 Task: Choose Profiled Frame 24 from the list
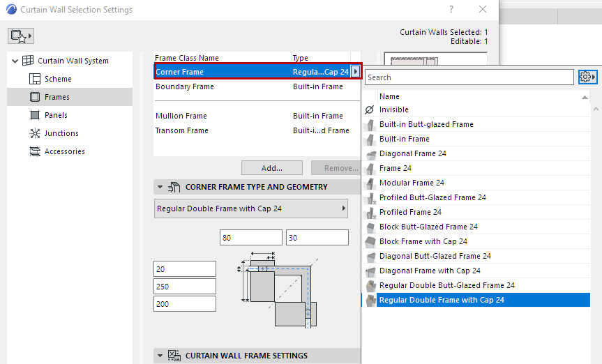coord(476,212)
